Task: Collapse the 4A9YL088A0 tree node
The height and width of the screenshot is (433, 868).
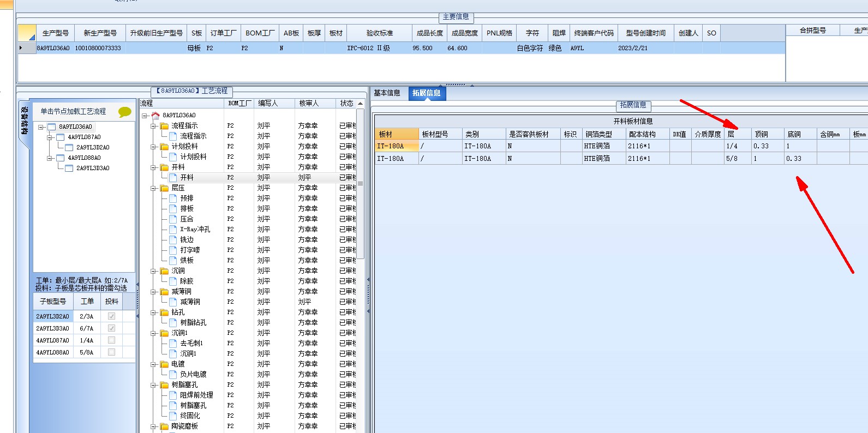Action: (50, 158)
